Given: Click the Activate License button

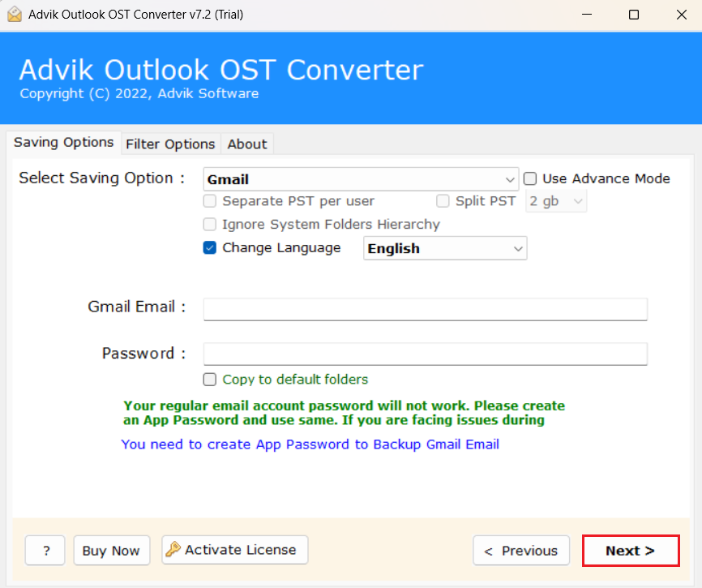Looking at the screenshot, I should pos(235,550).
